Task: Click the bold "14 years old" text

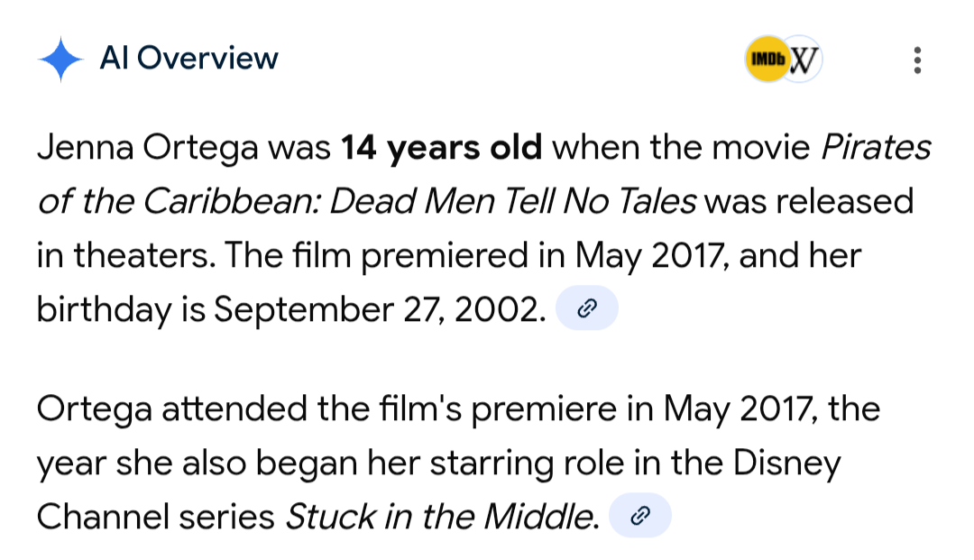Action: pyautogui.click(x=441, y=148)
